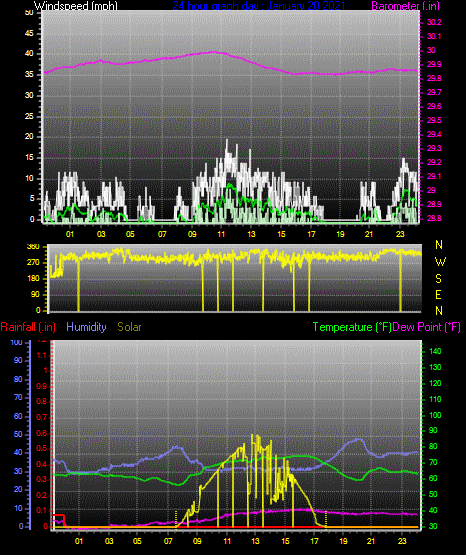466x555 pixels.
Task: Click the humidity line peak near hour 20
Action: point(358,439)
